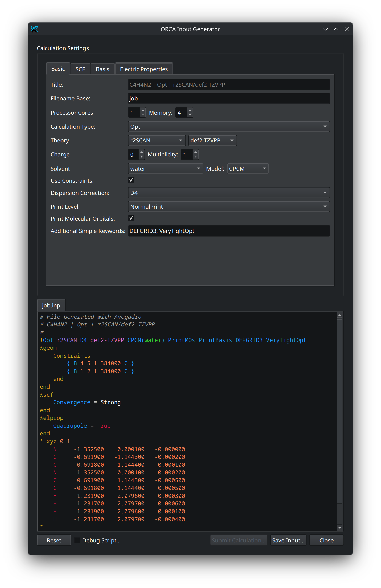Click the 'C 0.691800 -1.144400' coordinate row

click(119, 465)
